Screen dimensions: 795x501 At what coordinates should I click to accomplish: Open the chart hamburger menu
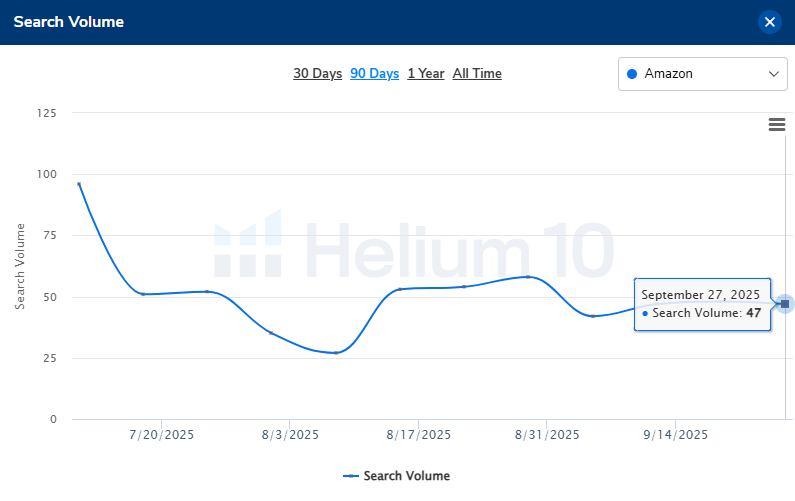pyautogui.click(x=776, y=124)
